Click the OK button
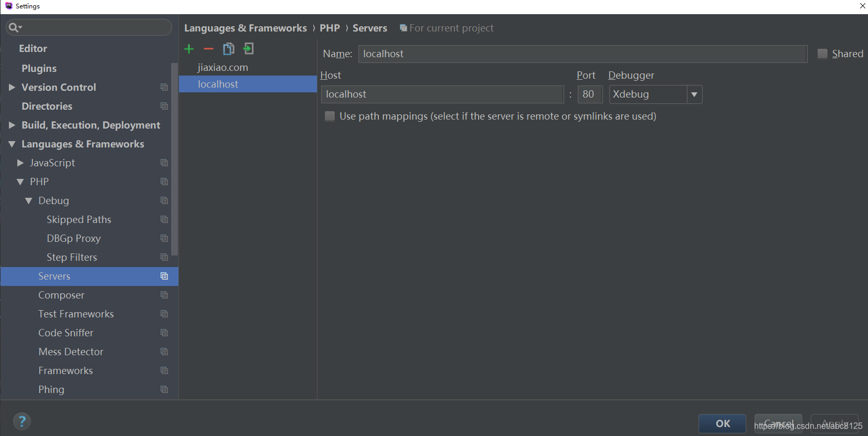The height and width of the screenshot is (436, 868). click(x=722, y=423)
